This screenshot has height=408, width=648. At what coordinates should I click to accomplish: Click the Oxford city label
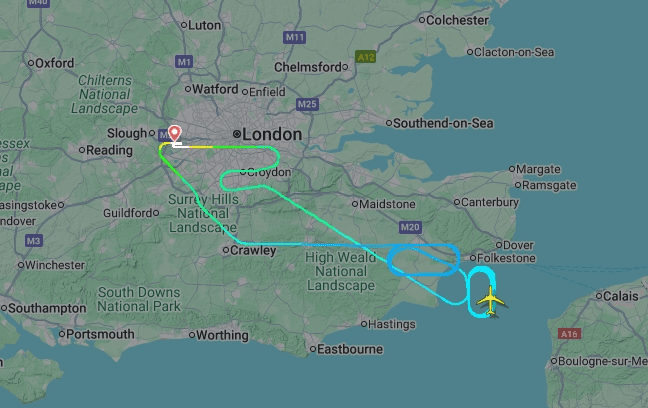click(55, 63)
